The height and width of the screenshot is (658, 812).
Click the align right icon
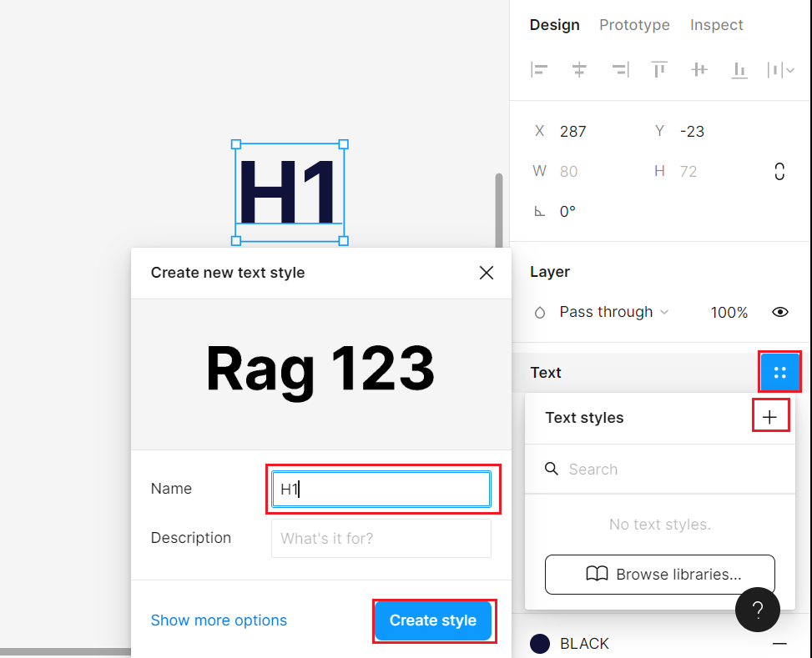(619, 70)
